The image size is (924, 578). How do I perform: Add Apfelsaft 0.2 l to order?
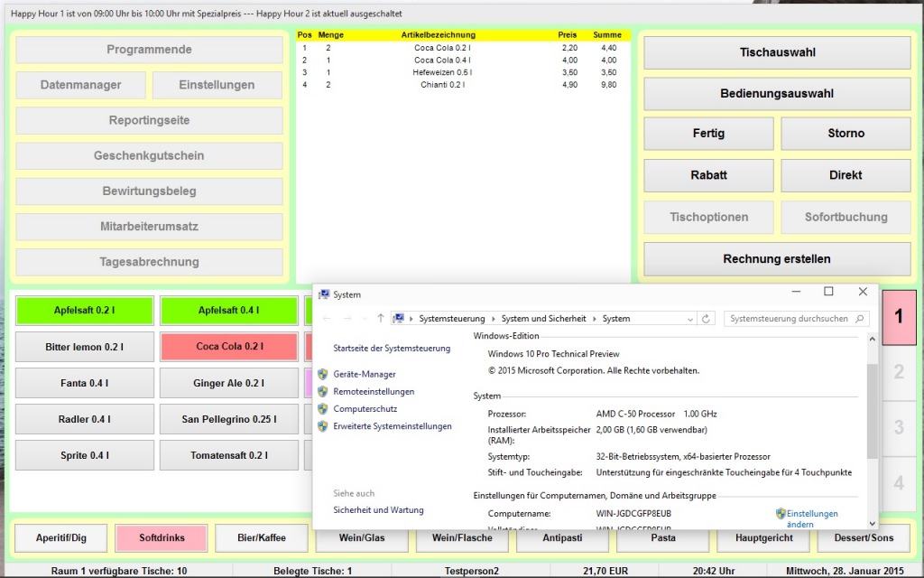(x=84, y=311)
